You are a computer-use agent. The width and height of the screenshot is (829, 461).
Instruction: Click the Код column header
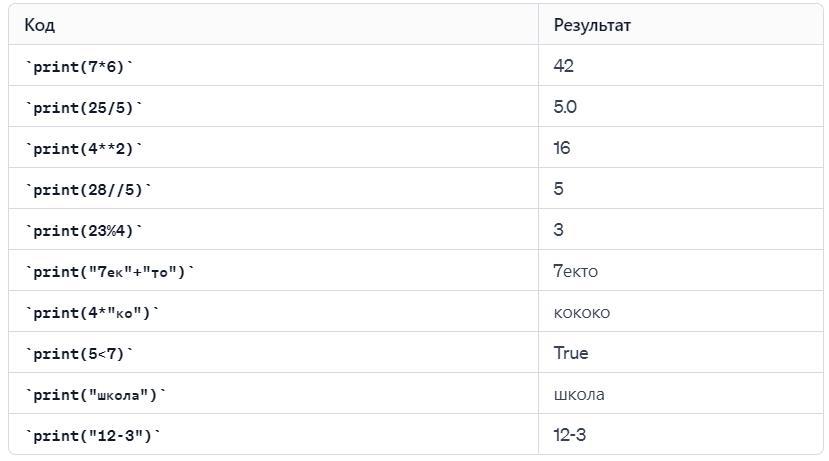(x=40, y=25)
